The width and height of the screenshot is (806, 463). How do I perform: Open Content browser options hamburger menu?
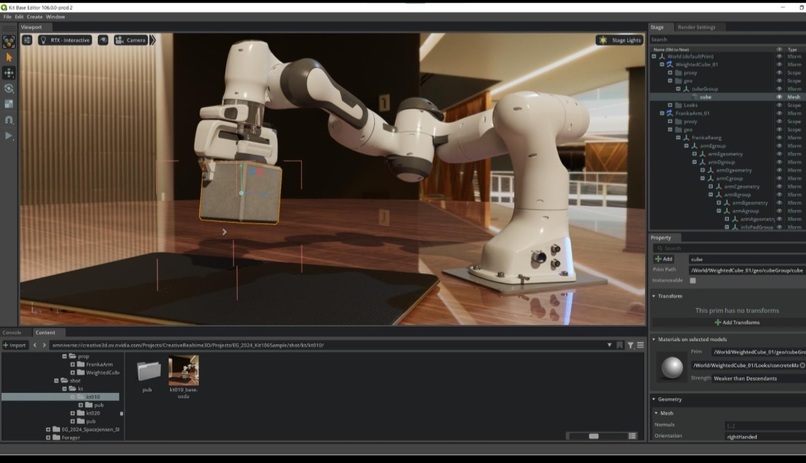click(x=640, y=345)
